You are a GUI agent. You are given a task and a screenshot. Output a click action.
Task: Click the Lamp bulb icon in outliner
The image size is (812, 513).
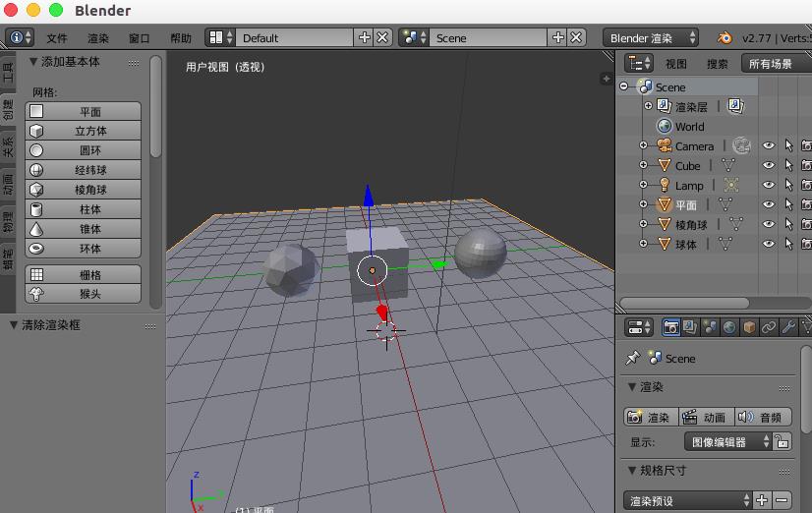coord(664,186)
